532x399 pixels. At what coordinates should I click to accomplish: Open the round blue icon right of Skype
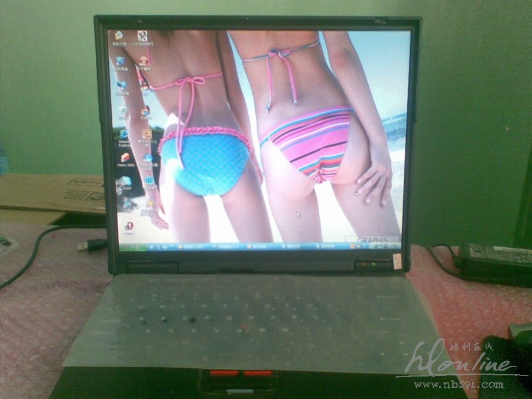point(149,181)
